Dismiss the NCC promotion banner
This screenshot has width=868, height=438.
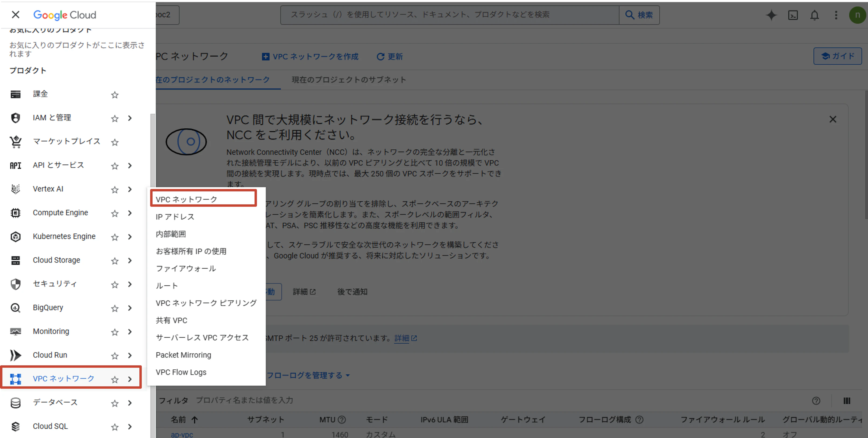click(x=833, y=119)
